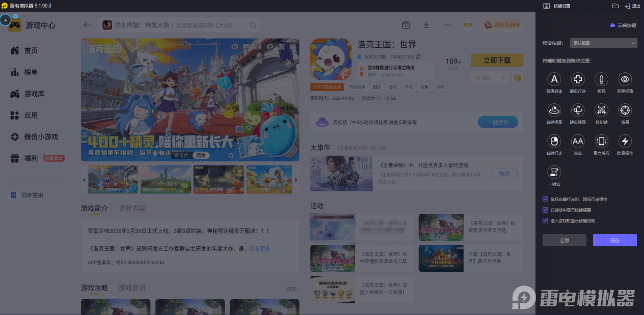Open 首页 in the sidebar
Screen dimensions: 644x315
[31, 50]
